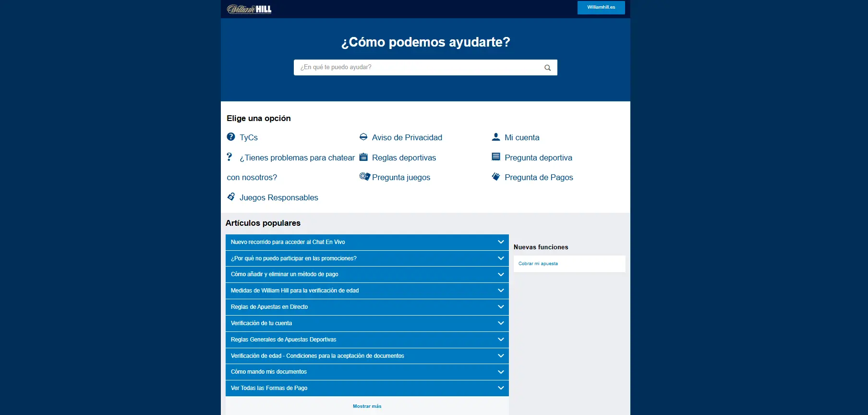868x415 pixels.
Task: Expand chevron for 'Nuevo recorrido para acceder al Chat'
Action: pos(501,242)
